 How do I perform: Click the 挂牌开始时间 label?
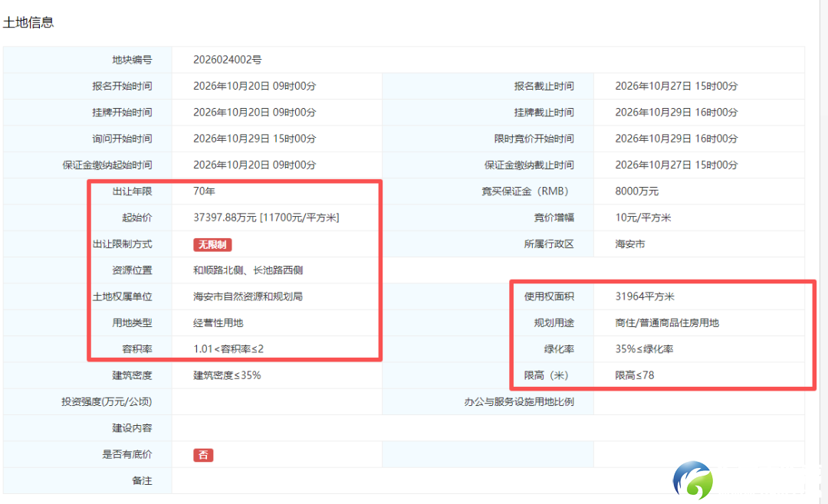point(122,113)
